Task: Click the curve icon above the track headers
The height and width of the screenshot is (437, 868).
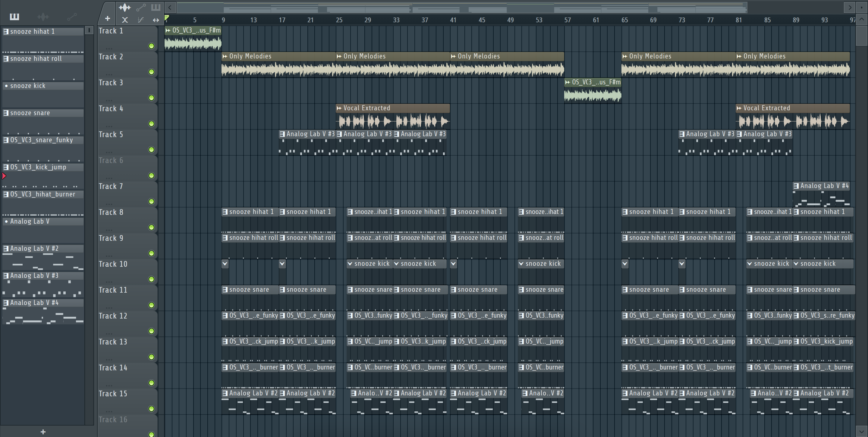Action: pos(141,20)
